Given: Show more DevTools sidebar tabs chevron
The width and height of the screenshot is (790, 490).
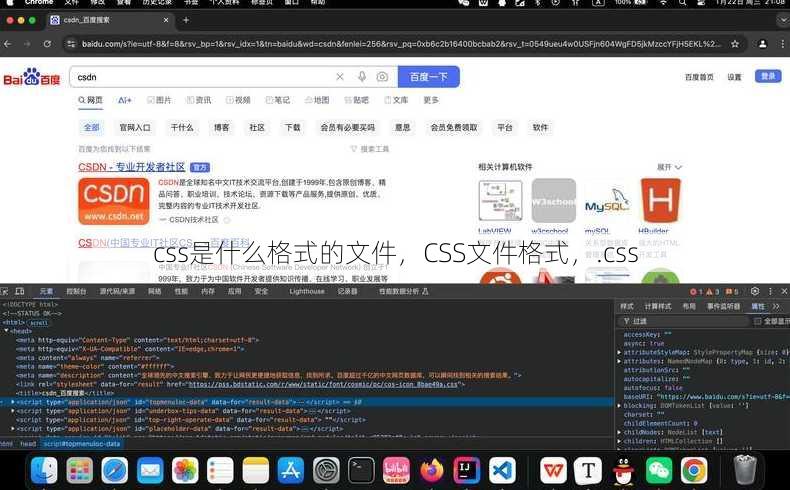Looking at the screenshot, I should [x=776, y=306].
